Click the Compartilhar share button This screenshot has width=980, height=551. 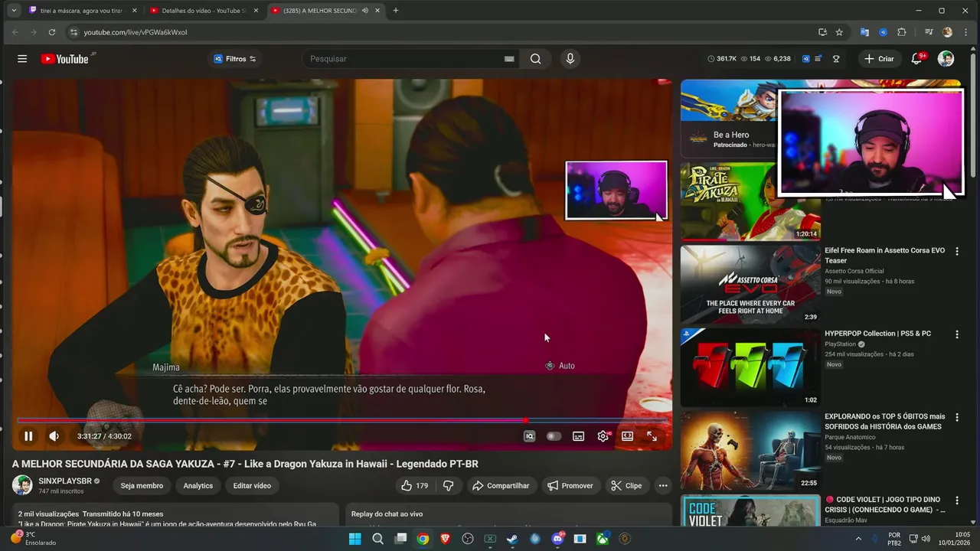coord(501,486)
